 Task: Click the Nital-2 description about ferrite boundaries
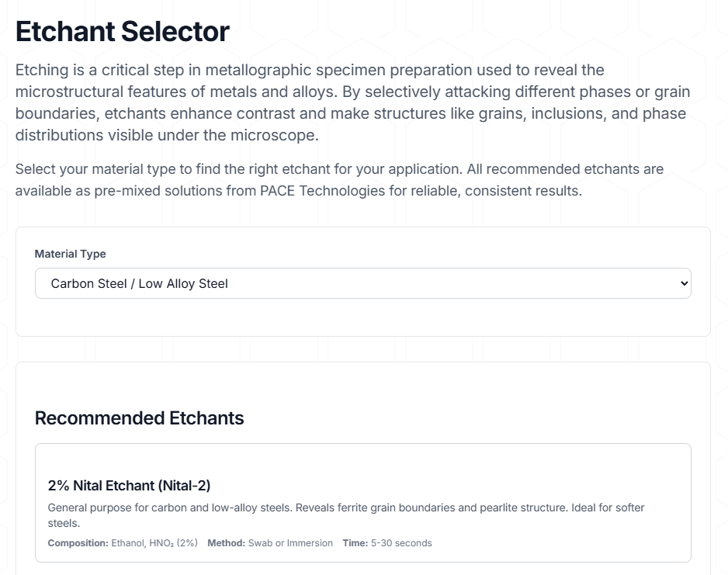(345, 507)
